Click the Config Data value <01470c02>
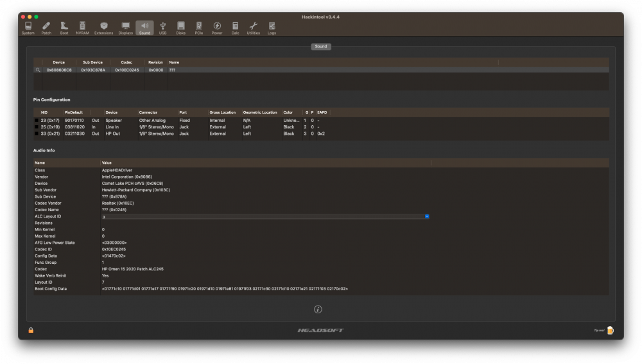 (114, 256)
